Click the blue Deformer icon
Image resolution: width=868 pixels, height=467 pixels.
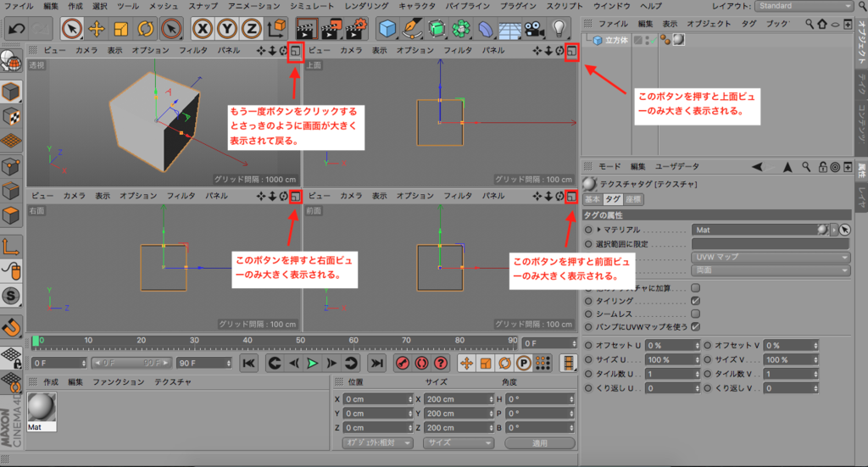485,28
